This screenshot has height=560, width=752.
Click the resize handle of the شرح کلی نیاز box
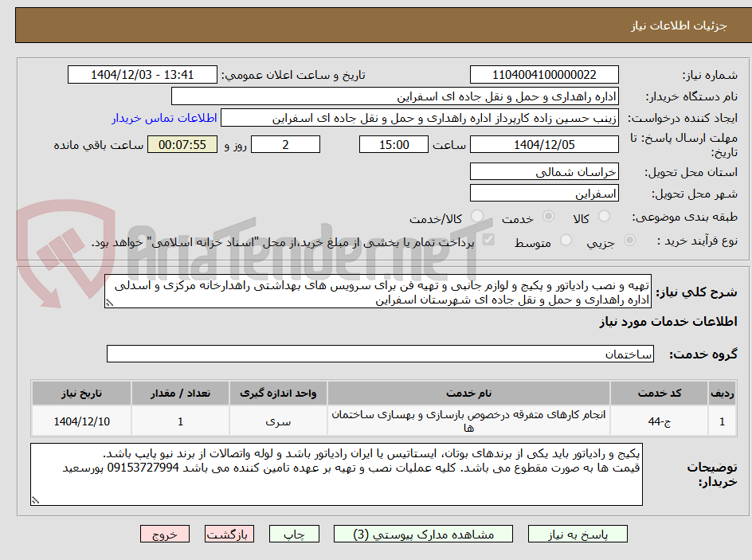[109, 303]
